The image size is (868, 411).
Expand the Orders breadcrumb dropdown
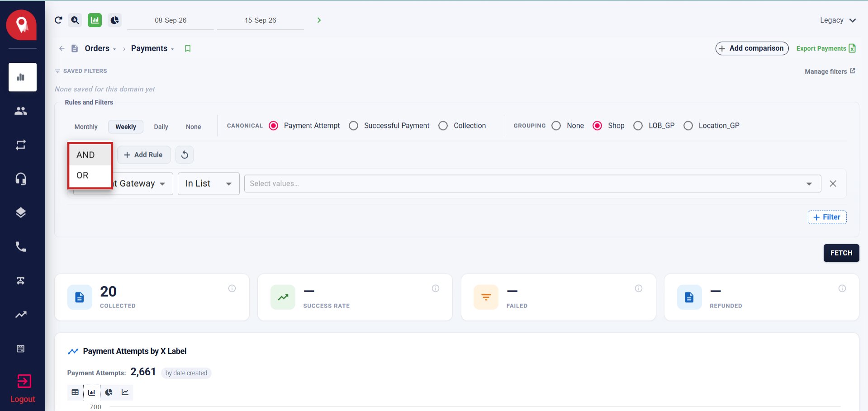tap(114, 49)
